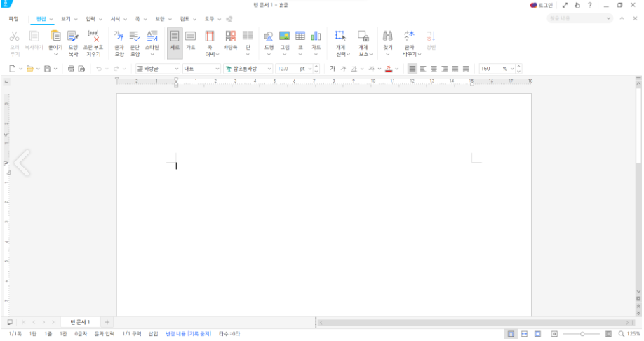Insert a Chart (차트) icon

tap(316, 36)
